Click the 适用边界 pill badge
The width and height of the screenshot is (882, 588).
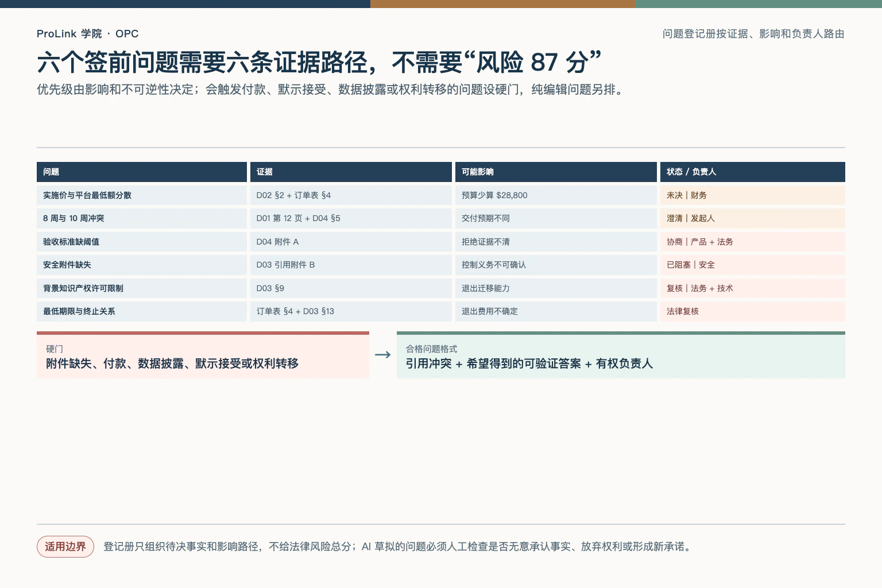coord(65,547)
